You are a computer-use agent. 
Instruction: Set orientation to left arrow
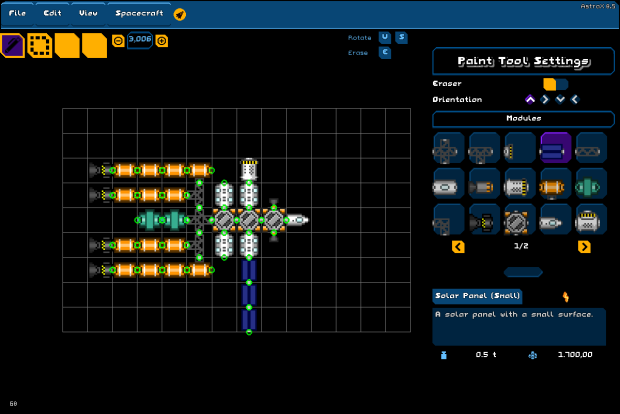tap(575, 99)
